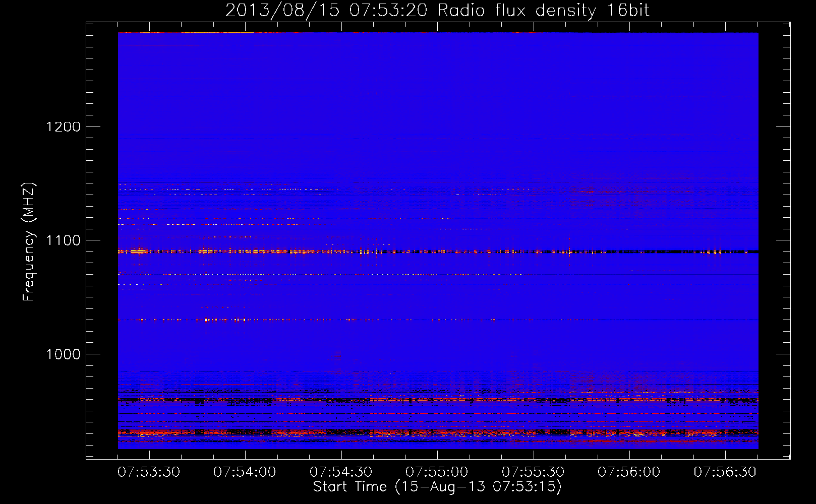Screen dimensions: 816x504
Task: Select the 'Frequency (MHZ)' y-axis label
Action: pos(29,242)
